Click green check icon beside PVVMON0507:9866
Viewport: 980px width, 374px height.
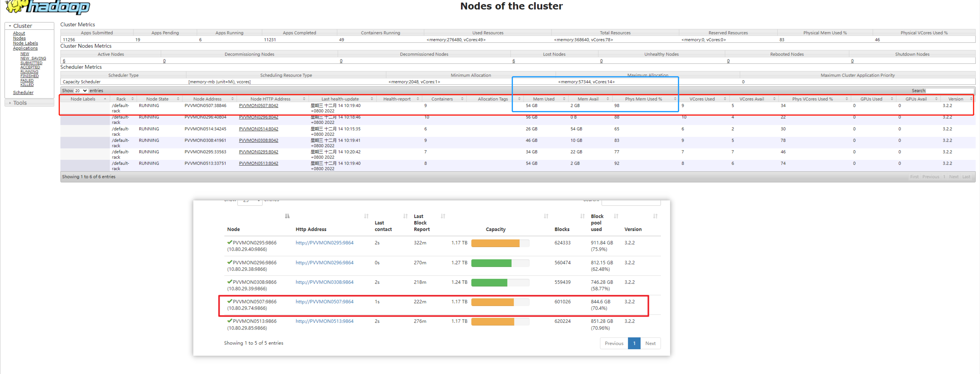pos(229,301)
